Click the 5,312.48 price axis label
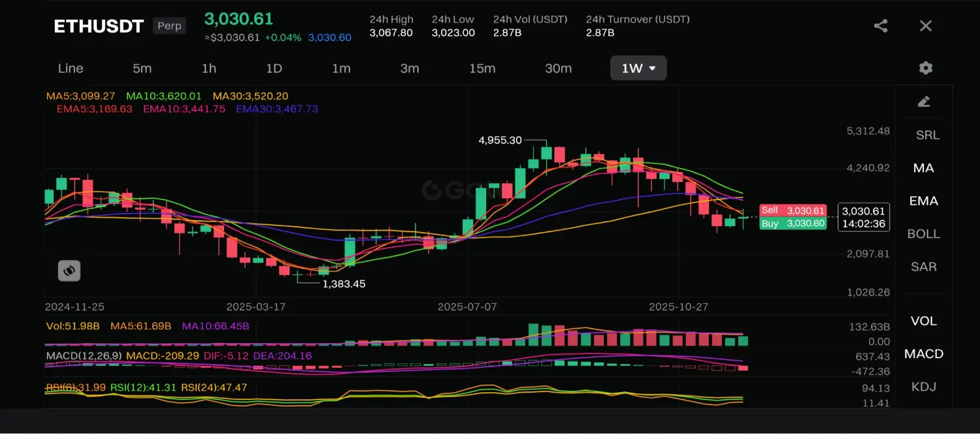This screenshot has height=434, width=980. tap(868, 131)
